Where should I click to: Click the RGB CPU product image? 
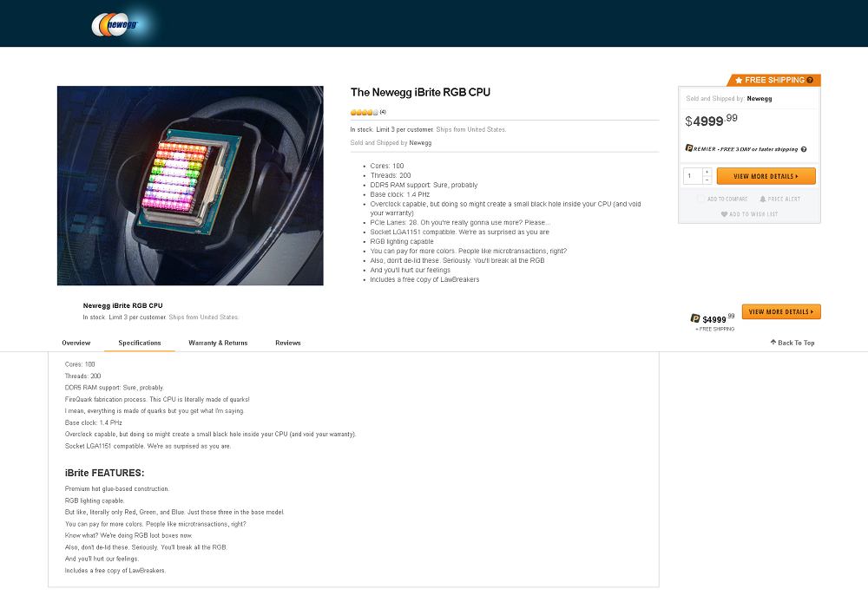click(x=190, y=186)
